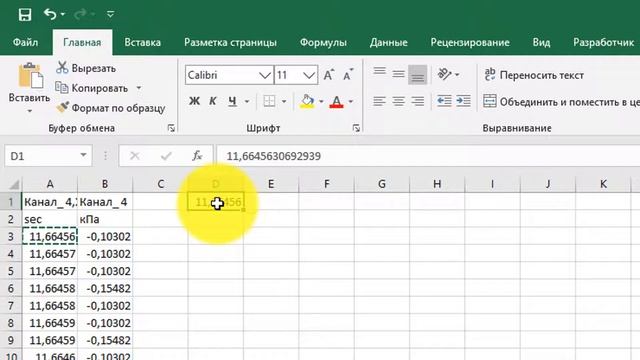This screenshot has height=360, width=640.
Task: Align text right icon
Action: click(418, 101)
